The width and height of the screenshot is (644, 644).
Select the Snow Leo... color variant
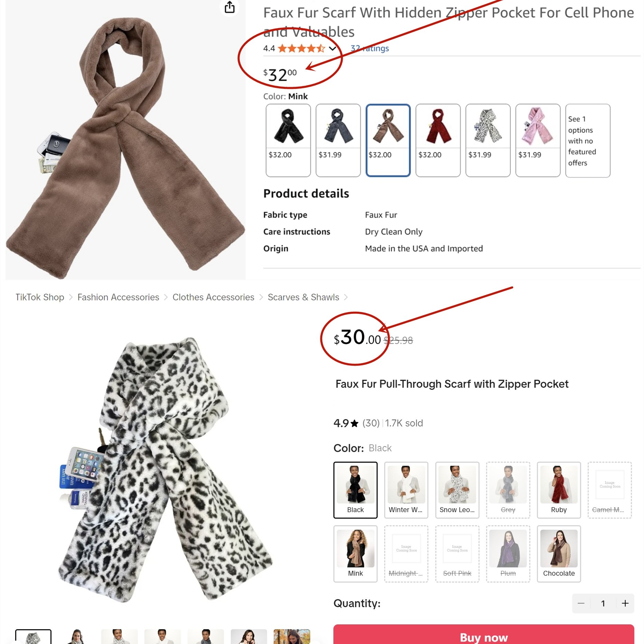pyautogui.click(x=457, y=490)
